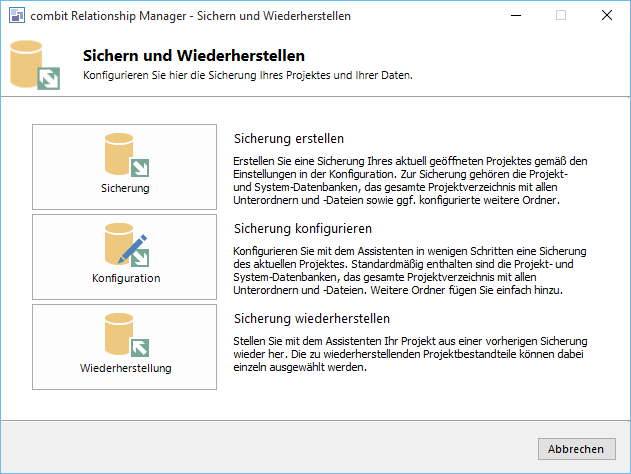Click the description text under Sicherung konfigurieren
This screenshot has width=631, height=474.
(x=411, y=268)
